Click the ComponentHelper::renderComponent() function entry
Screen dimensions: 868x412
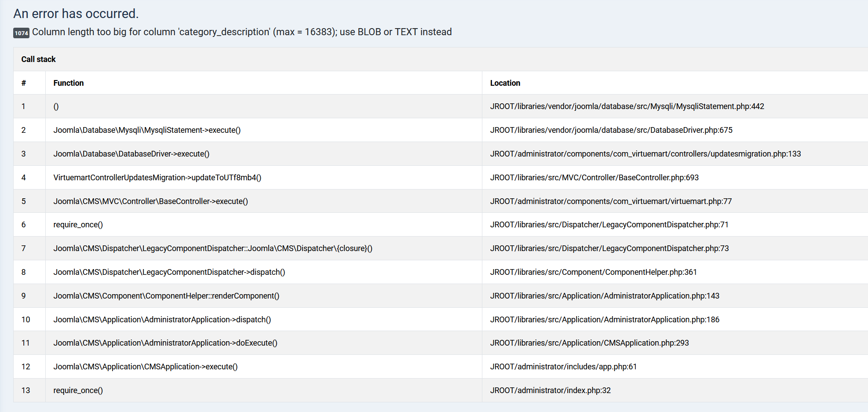coord(166,296)
